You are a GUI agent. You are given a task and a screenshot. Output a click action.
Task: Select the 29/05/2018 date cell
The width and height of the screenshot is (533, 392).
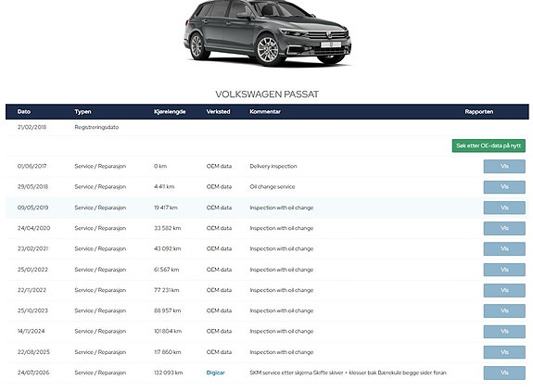pyautogui.click(x=32, y=187)
